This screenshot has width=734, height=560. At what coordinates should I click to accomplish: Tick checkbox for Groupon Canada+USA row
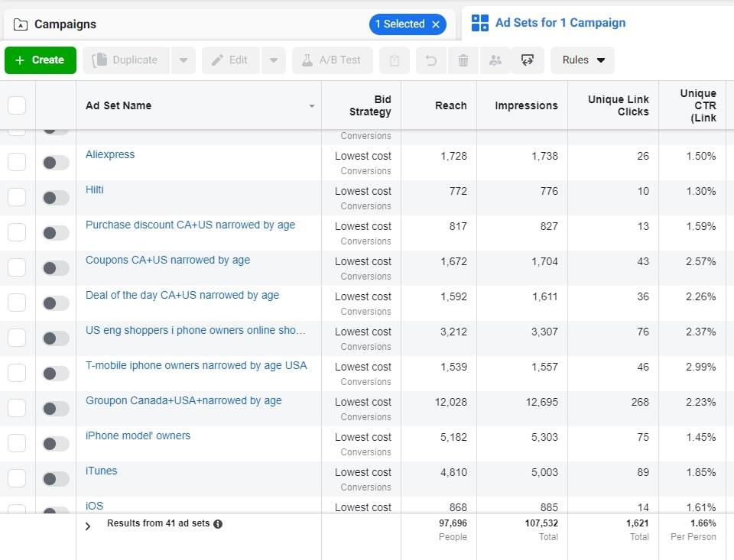[x=17, y=407]
